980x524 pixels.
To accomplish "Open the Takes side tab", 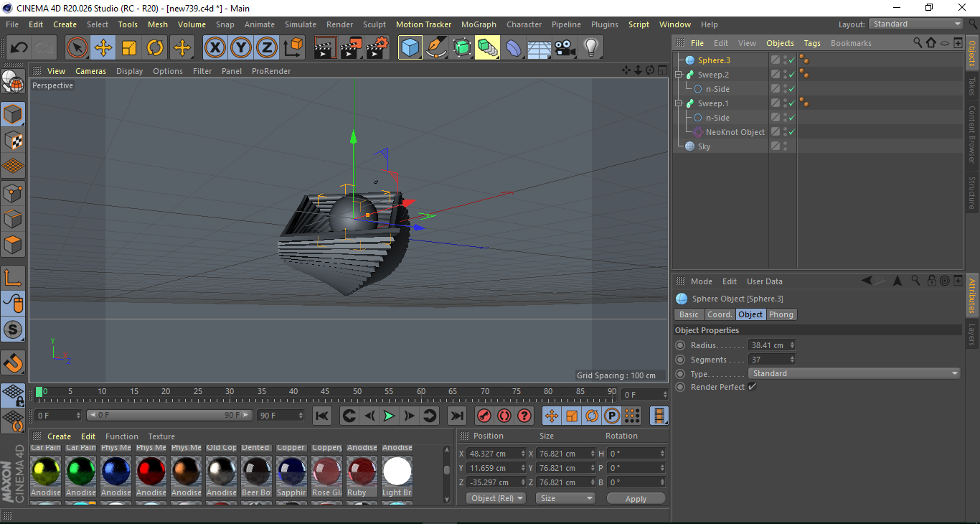I will [972, 85].
